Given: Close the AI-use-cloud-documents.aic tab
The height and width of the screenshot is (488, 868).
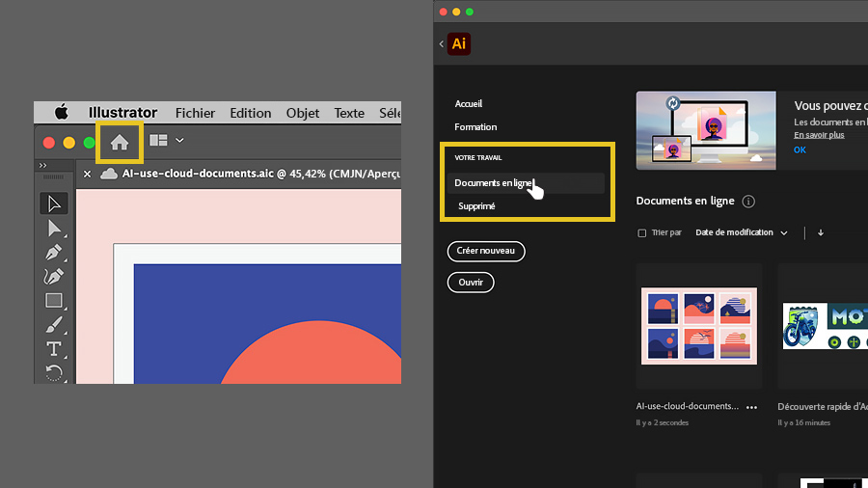Looking at the screenshot, I should tap(87, 174).
